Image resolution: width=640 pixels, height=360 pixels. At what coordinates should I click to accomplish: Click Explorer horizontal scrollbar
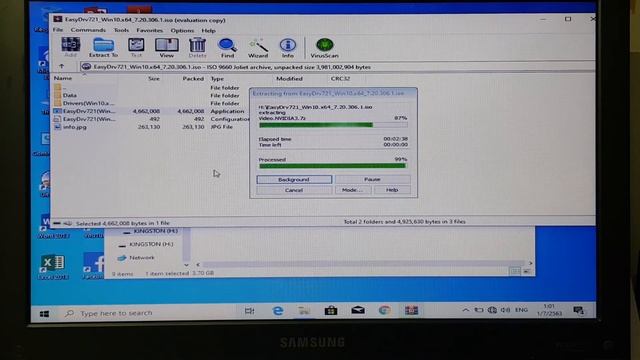click(x=363, y=264)
